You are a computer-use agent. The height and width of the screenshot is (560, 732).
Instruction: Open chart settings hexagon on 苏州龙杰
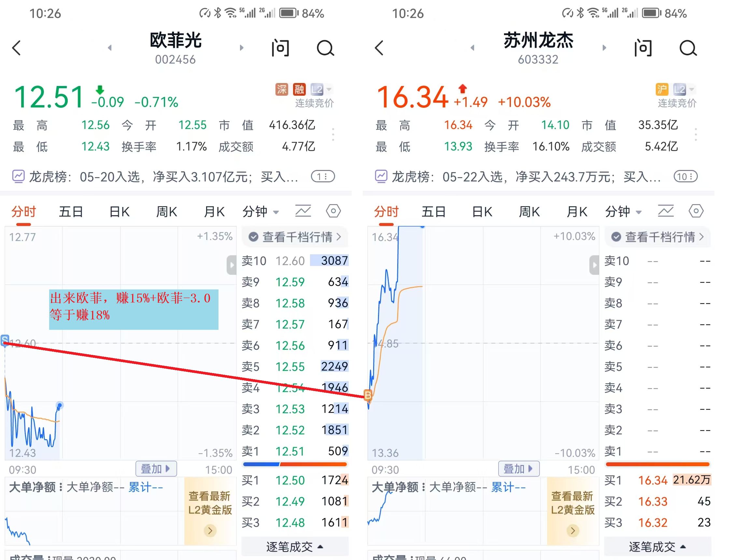click(696, 211)
